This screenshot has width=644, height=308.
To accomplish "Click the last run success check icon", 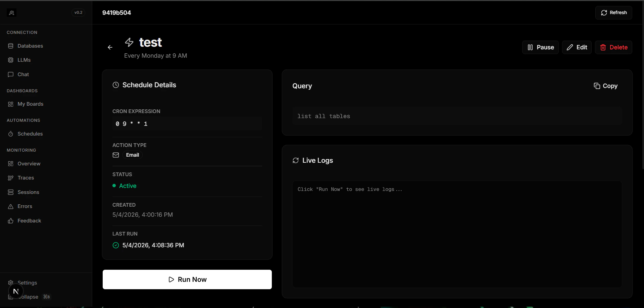I will 116,245.
